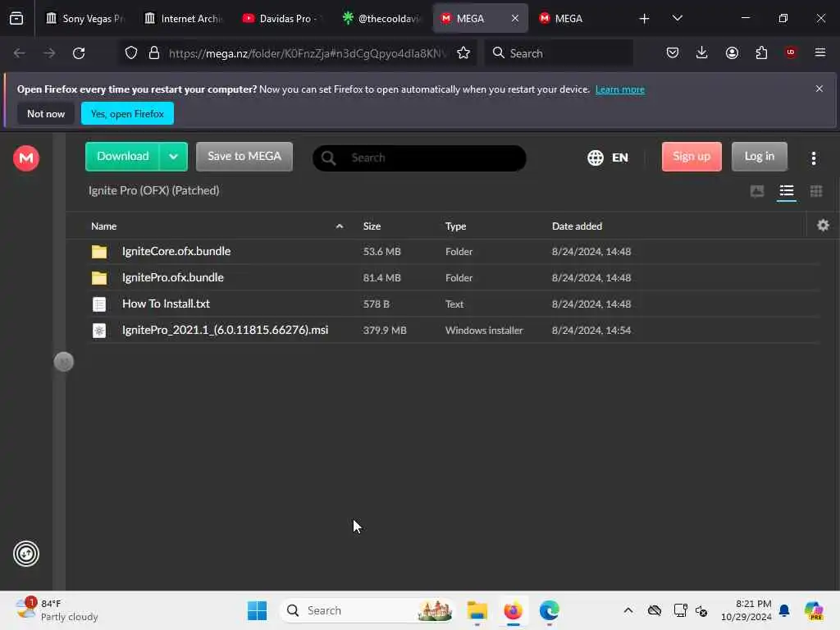Switch to list view icon
Screen dimensions: 840x630
tap(786, 191)
